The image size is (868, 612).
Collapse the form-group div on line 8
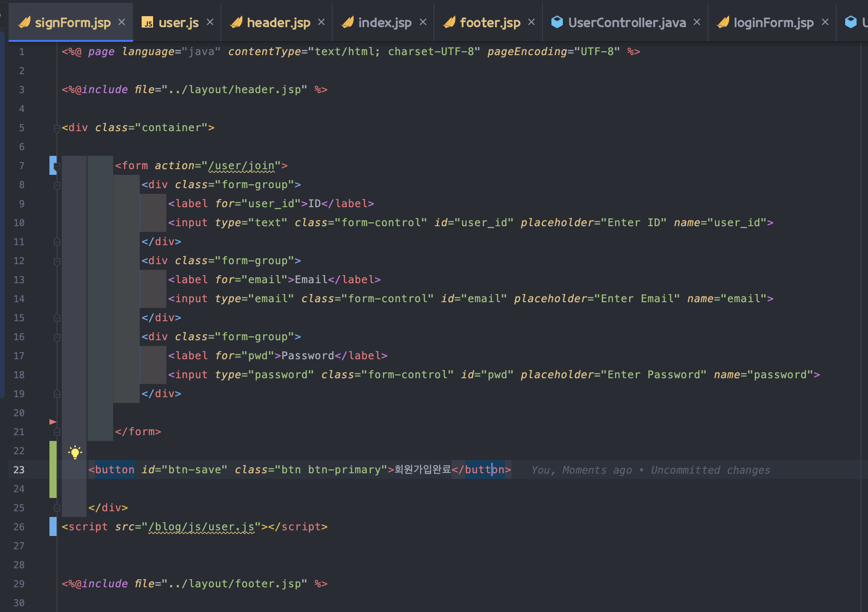tap(57, 185)
